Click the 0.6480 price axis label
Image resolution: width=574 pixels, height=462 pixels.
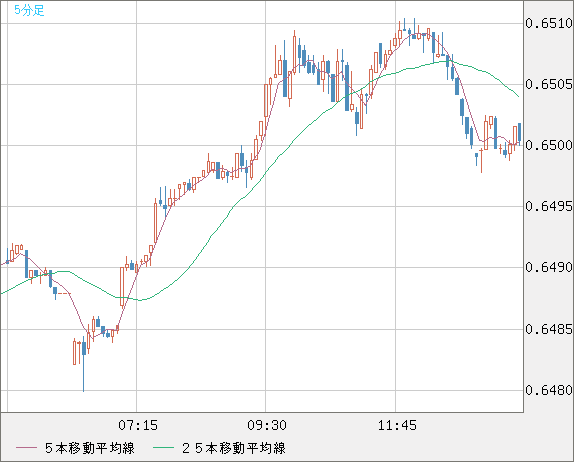tap(549, 390)
